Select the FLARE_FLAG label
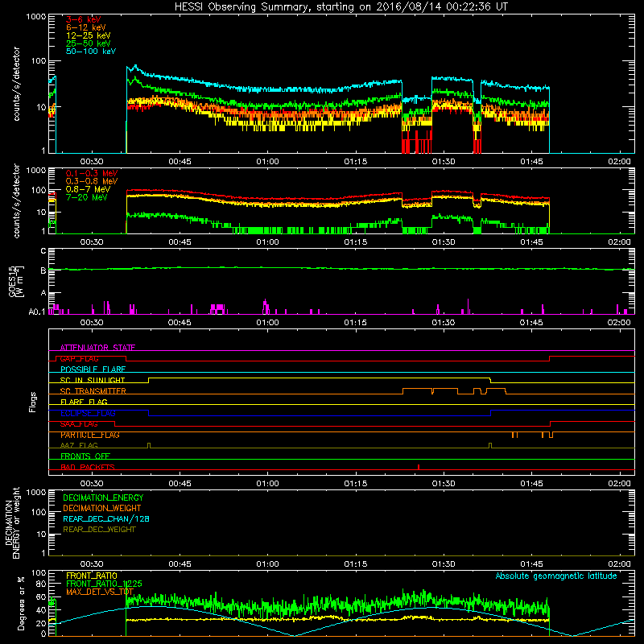 click(84, 402)
